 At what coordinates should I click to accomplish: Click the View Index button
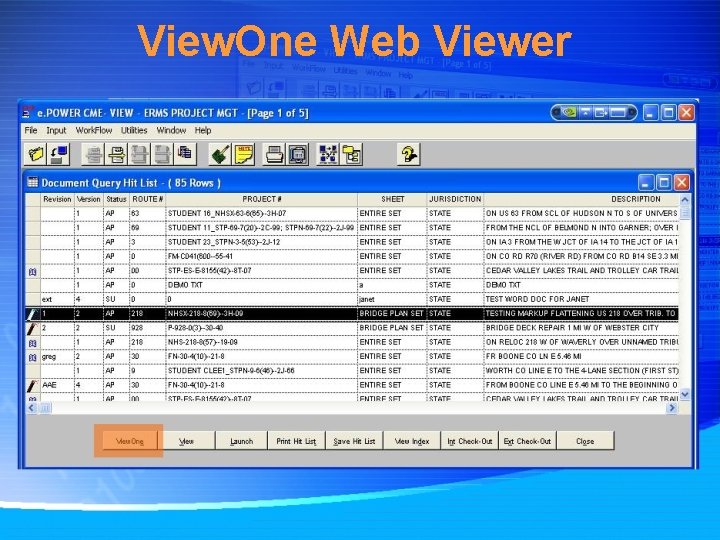[x=412, y=441]
